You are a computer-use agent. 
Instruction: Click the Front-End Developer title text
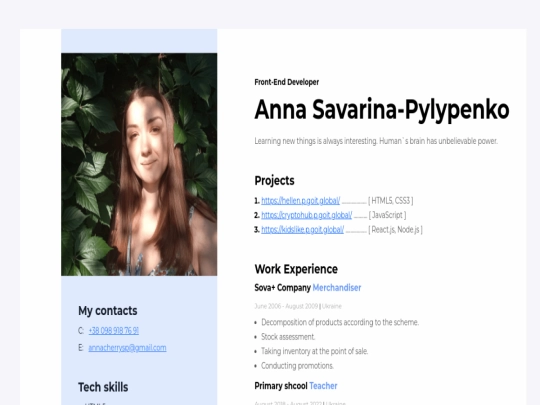[287, 82]
